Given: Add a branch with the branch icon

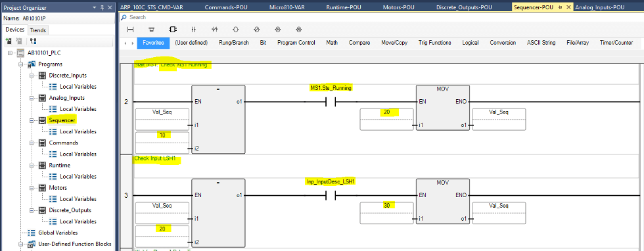Looking at the screenshot, I should (152, 30).
